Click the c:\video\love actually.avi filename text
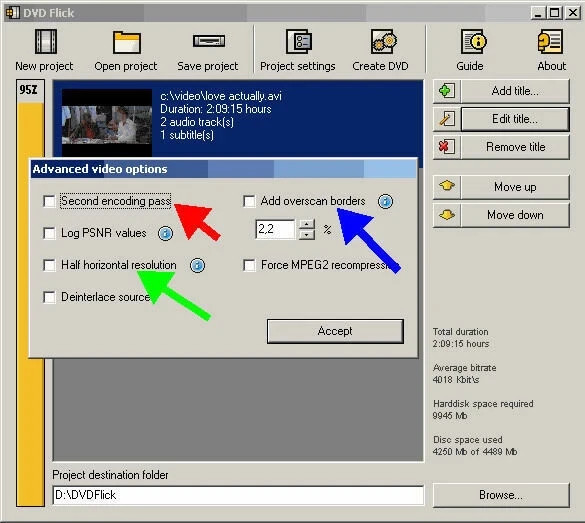The width and height of the screenshot is (585, 523). [221, 96]
